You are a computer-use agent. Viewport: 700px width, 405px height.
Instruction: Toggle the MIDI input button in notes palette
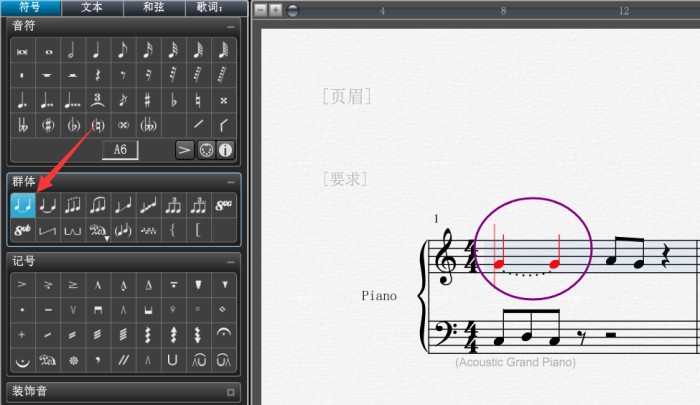pyautogui.click(x=205, y=150)
